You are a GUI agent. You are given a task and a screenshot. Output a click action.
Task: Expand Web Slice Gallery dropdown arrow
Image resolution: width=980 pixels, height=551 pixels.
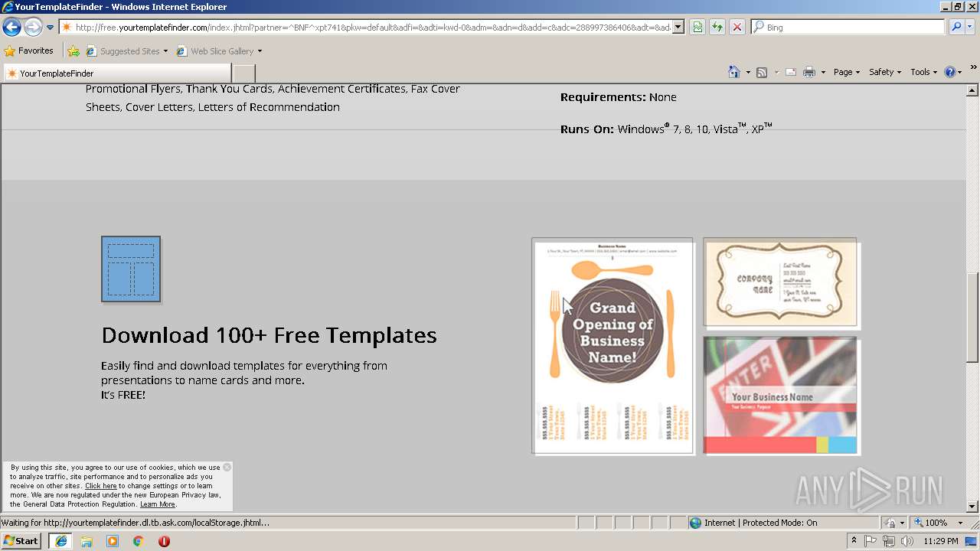click(x=260, y=51)
